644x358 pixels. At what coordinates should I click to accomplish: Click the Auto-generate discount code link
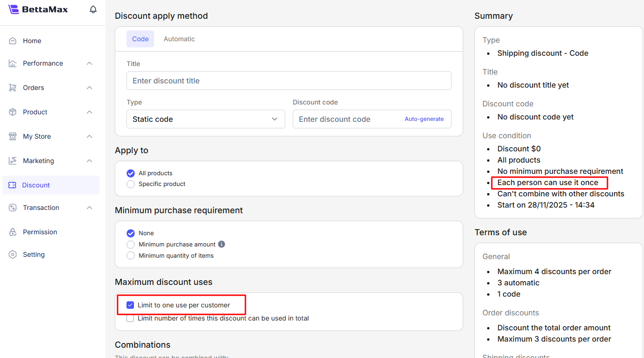(x=424, y=119)
